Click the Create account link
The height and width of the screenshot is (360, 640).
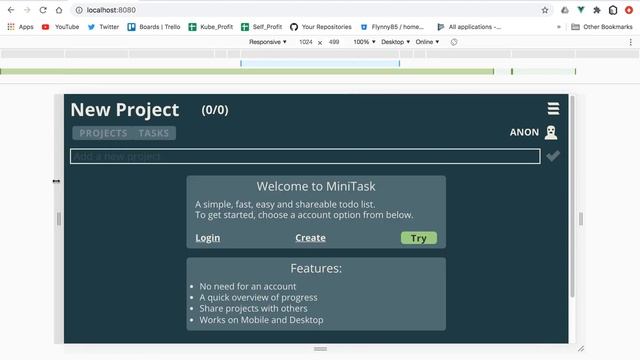(311, 238)
